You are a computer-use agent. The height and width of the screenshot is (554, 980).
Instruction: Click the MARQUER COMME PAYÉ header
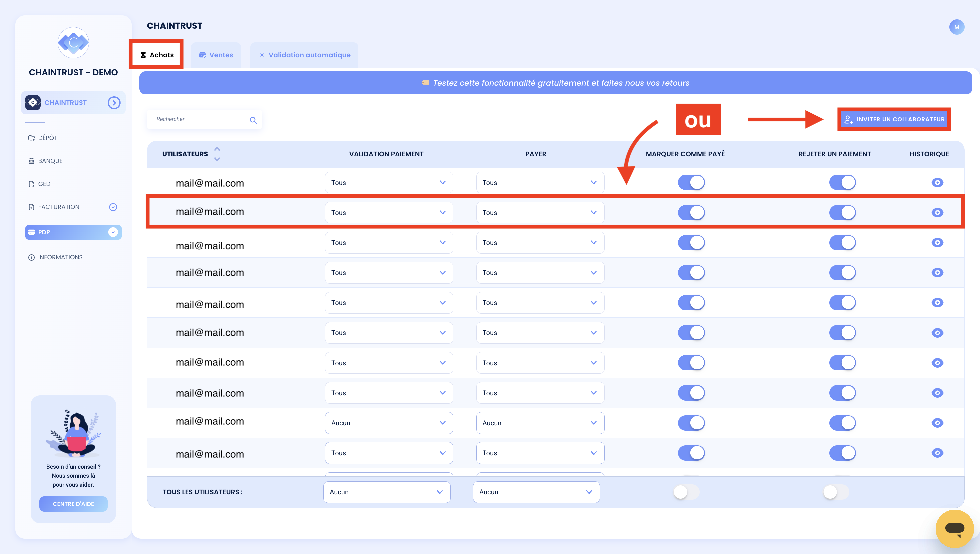coord(685,154)
